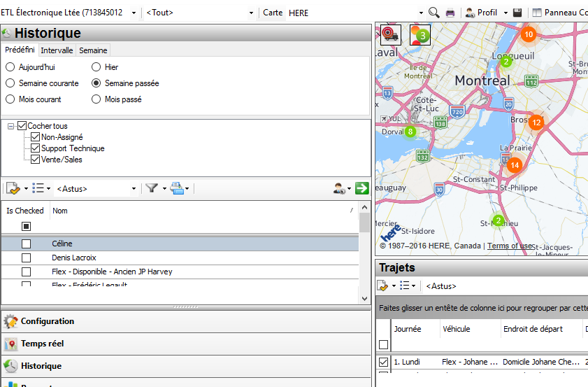
Task: Click the orange cluster marker labeled 14
Action: [x=515, y=165]
